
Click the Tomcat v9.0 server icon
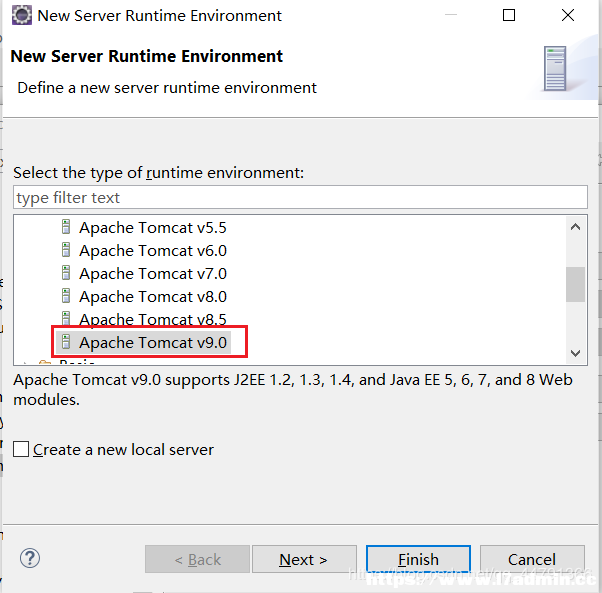(66, 342)
